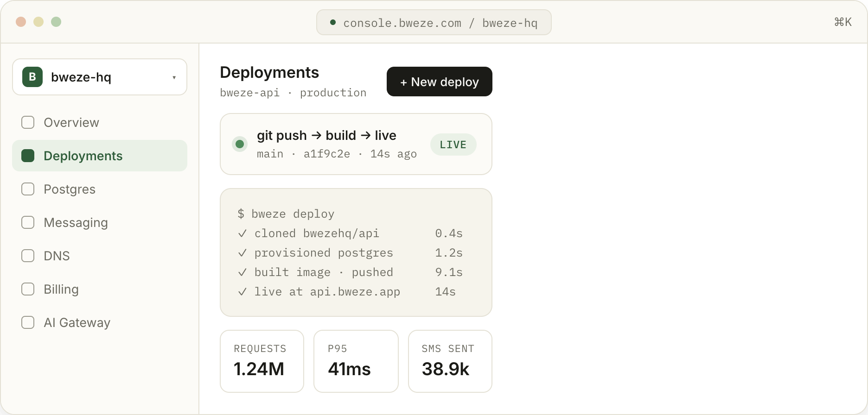This screenshot has width=868, height=415.
Task: Click the DNS sidebar icon
Action: pos(28,256)
